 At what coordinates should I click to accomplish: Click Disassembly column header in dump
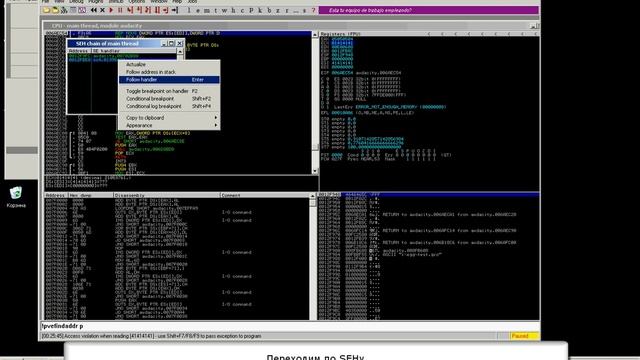click(x=167, y=195)
